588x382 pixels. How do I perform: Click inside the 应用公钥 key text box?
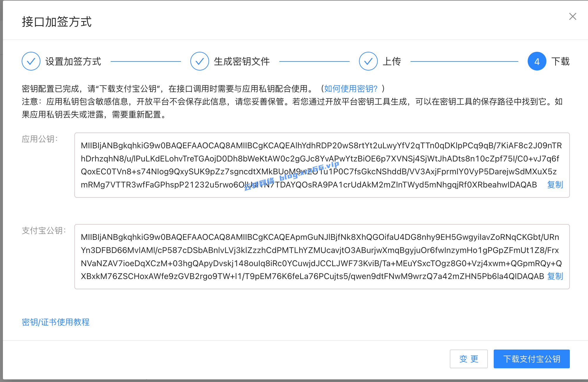click(322, 165)
